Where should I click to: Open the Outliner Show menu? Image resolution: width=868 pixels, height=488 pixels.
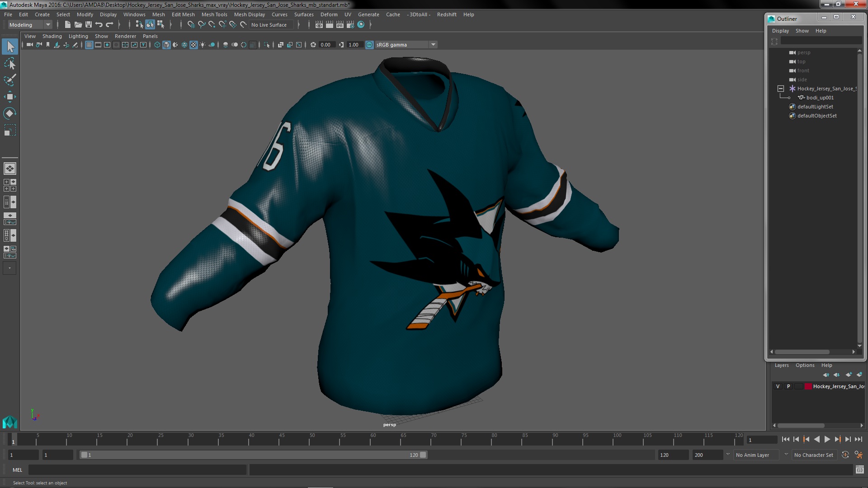click(802, 31)
